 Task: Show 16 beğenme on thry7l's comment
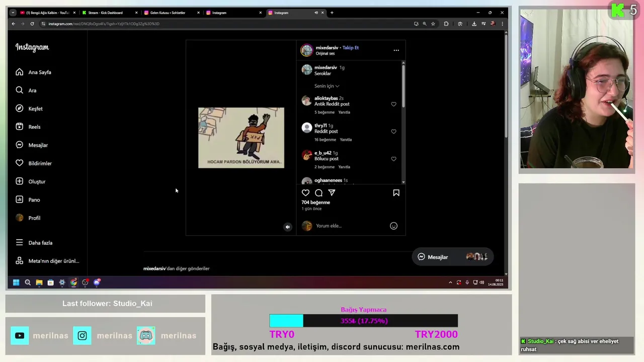tap(325, 140)
